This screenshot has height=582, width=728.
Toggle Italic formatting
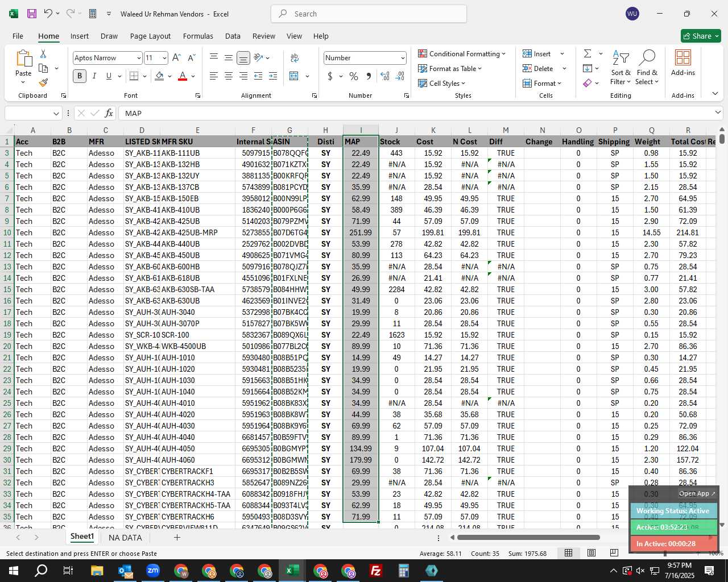pos(94,76)
